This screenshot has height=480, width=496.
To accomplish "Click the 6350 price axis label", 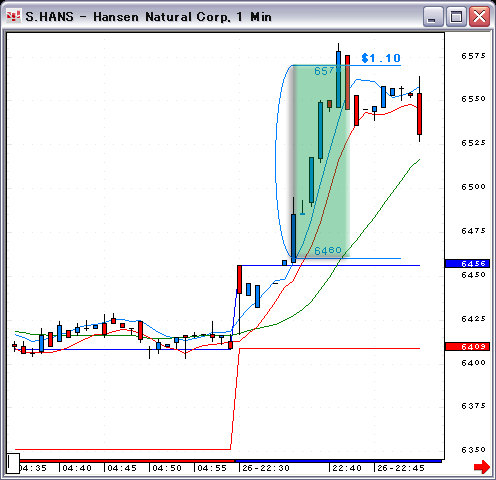I will (x=473, y=450).
